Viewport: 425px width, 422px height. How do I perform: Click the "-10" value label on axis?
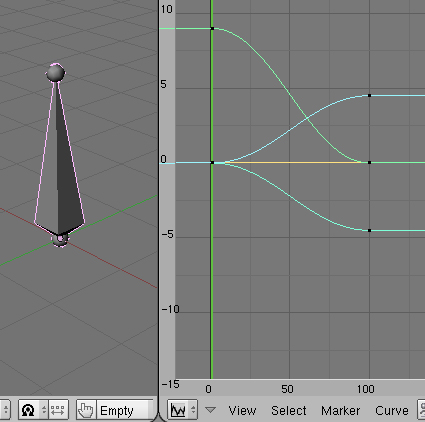pos(171,309)
